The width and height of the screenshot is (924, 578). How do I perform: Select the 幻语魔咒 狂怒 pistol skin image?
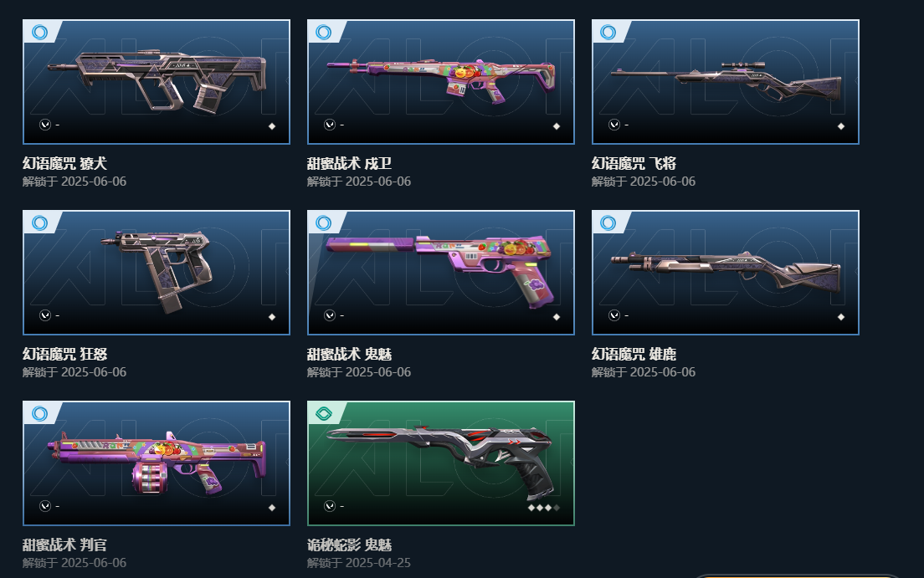[157, 273]
